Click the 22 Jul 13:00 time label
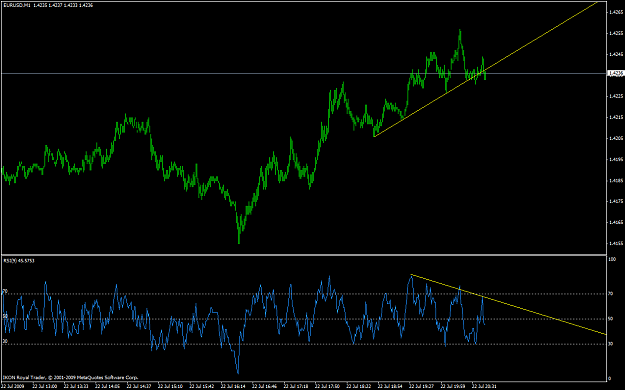 45,386
